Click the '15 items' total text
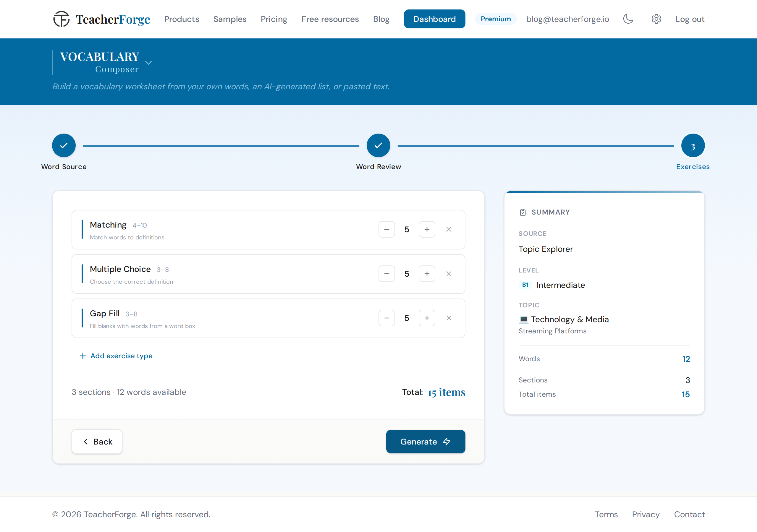 pyautogui.click(x=447, y=392)
